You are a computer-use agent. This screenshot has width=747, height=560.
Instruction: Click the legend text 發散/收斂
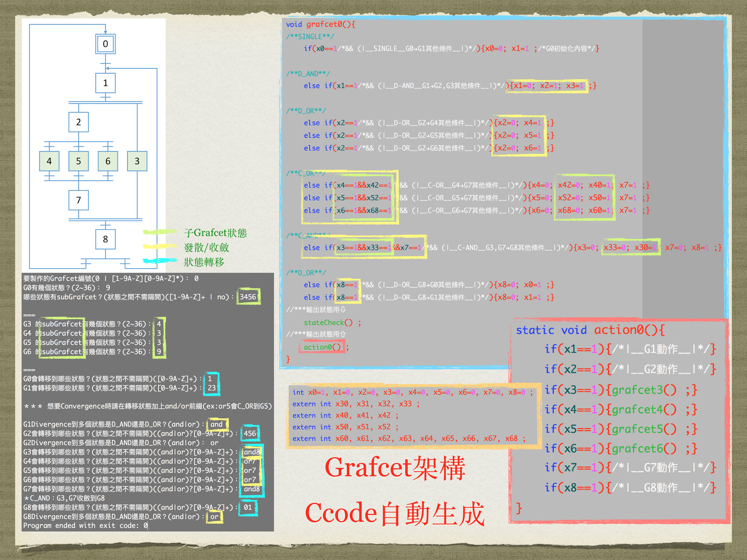206,247
